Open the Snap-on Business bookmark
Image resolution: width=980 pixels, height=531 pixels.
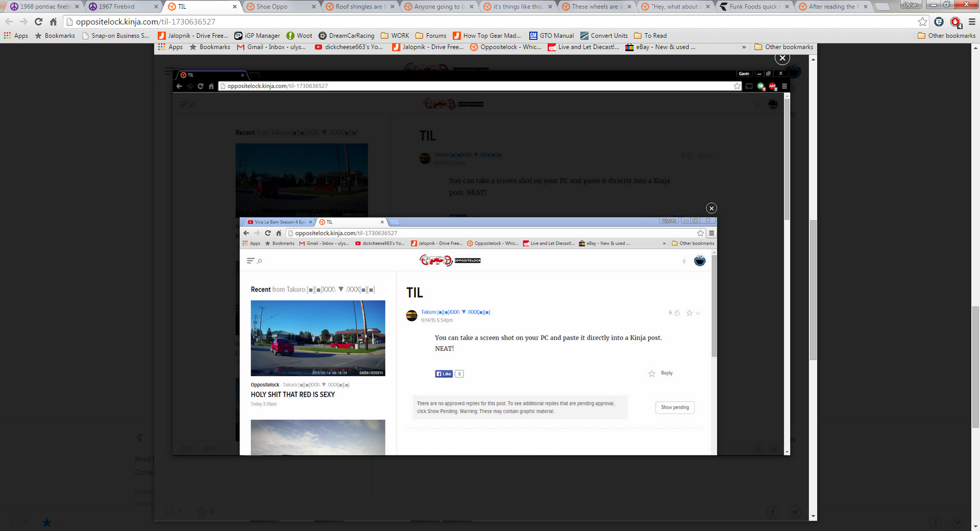tap(115, 36)
